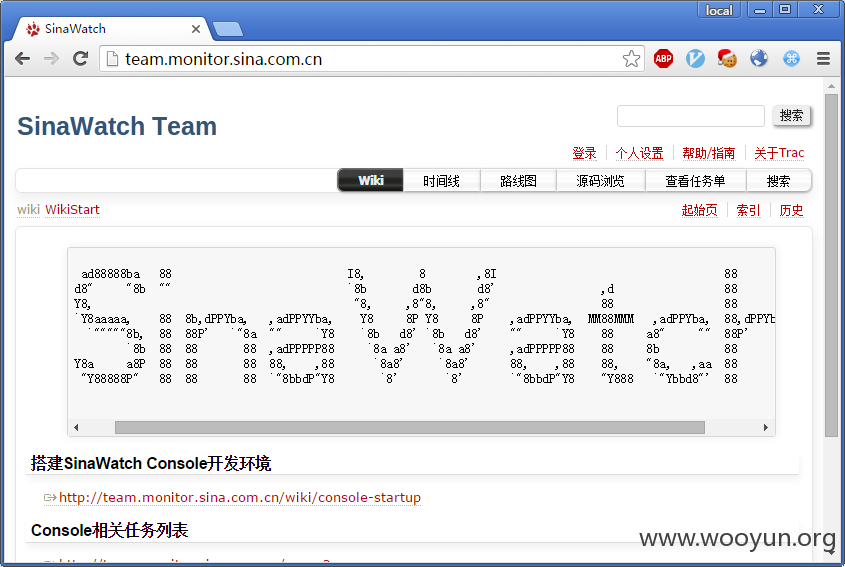Click the 搭建SinaWatch Console开发环境 heading
The height and width of the screenshot is (567, 845).
tap(151, 464)
